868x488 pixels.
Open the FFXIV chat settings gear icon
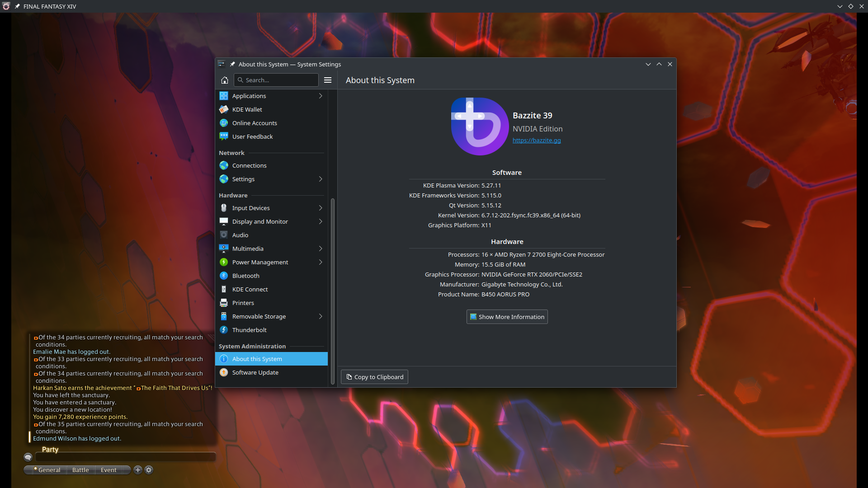point(149,470)
